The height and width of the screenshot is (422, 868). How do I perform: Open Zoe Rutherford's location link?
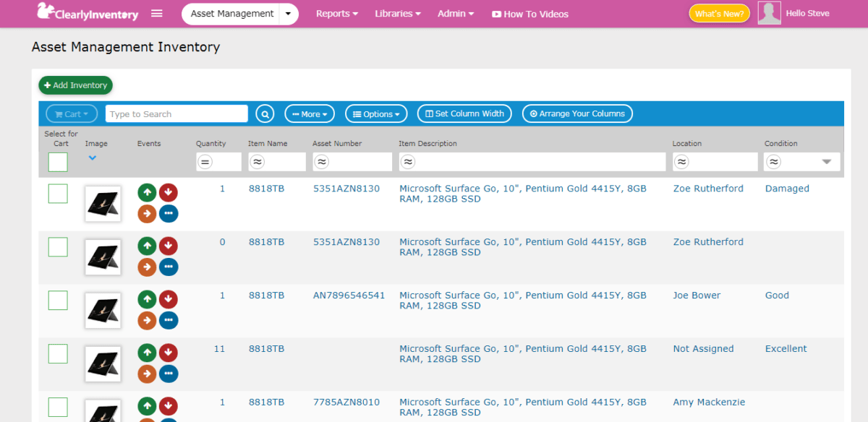(708, 188)
